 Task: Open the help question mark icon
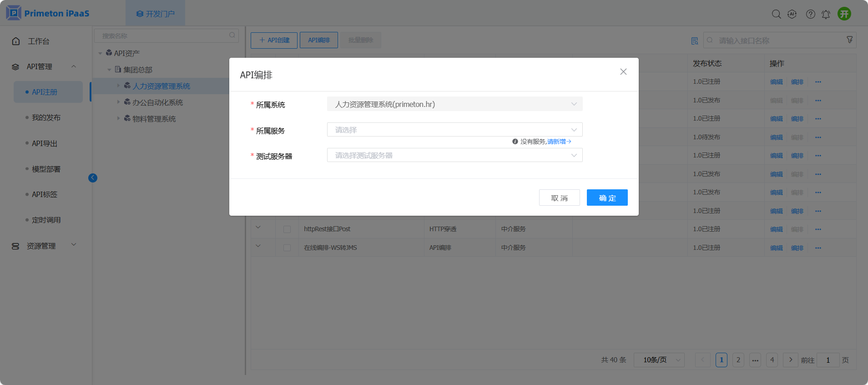(x=810, y=14)
